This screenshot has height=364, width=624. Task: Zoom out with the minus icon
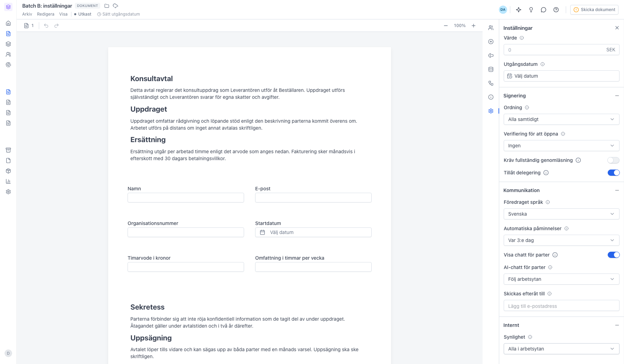coord(446,26)
